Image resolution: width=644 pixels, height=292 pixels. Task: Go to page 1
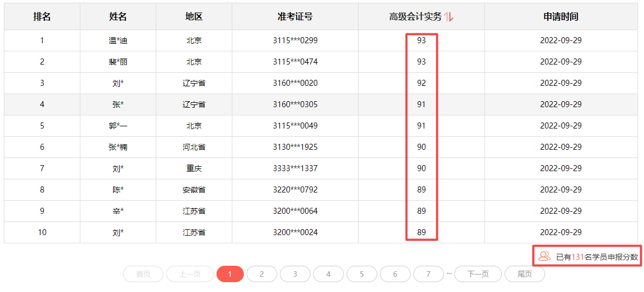click(x=230, y=274)
